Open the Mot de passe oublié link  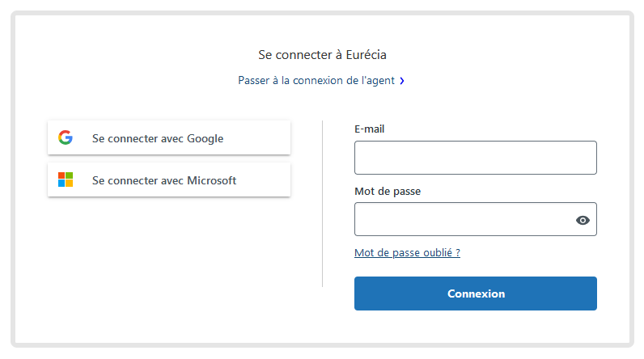tap(407, 253)
